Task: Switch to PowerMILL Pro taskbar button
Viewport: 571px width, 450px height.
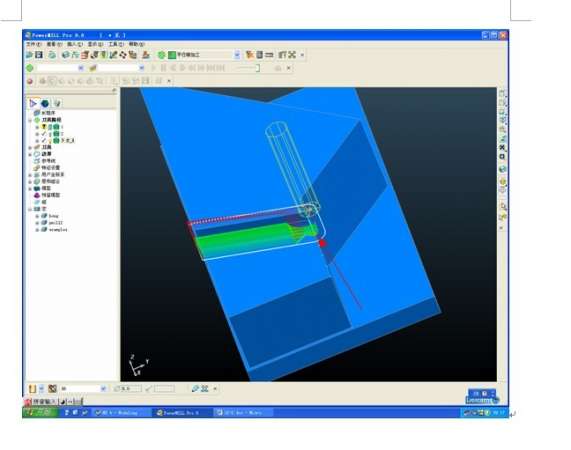Action: pos(181,412)
